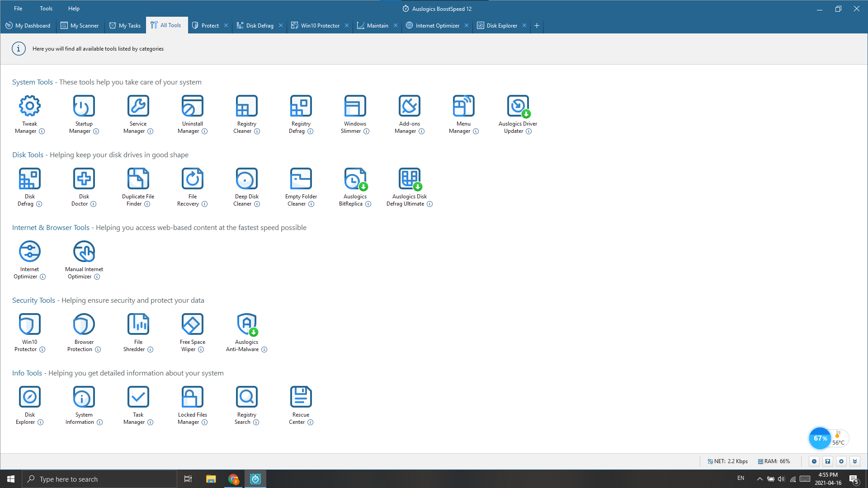The height and width of the screenshot is (488, 868).
Task: Launch the Registry Cleaner tool
Action: click(246, 106)
